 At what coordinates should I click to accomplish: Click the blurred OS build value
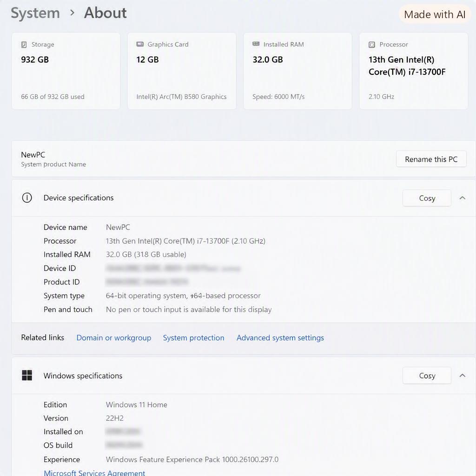point(124,445)
